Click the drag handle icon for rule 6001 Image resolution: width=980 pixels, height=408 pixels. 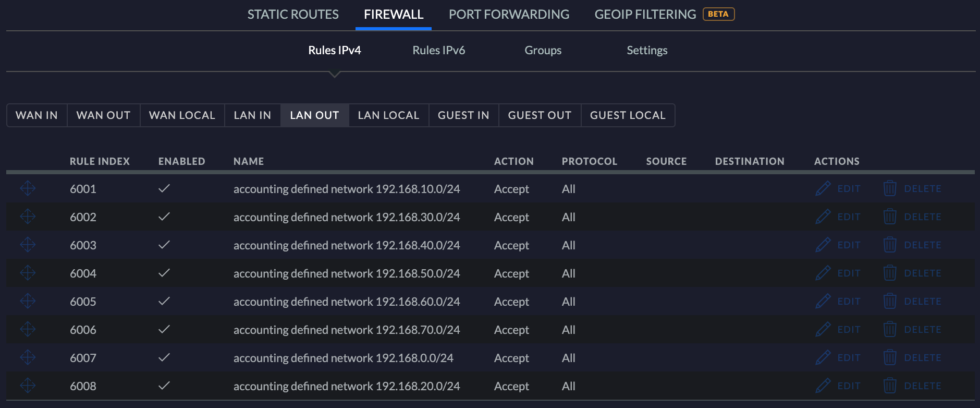point(28,188)
